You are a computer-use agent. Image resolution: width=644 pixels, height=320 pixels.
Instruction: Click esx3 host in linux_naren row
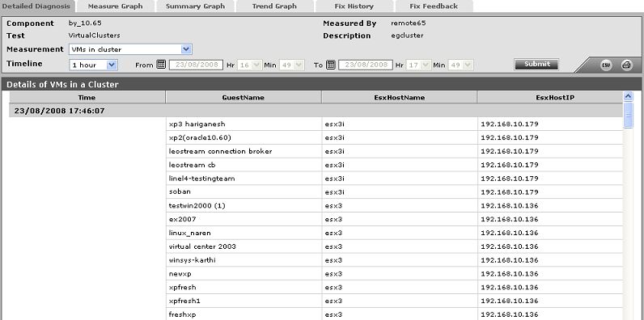pyautogui.click(x=333, y=233)
